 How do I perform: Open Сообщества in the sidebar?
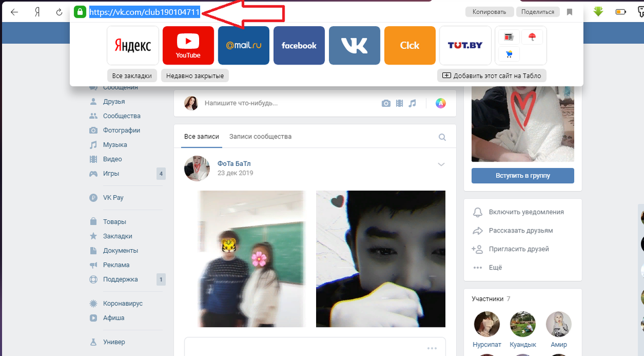point(122,116)
